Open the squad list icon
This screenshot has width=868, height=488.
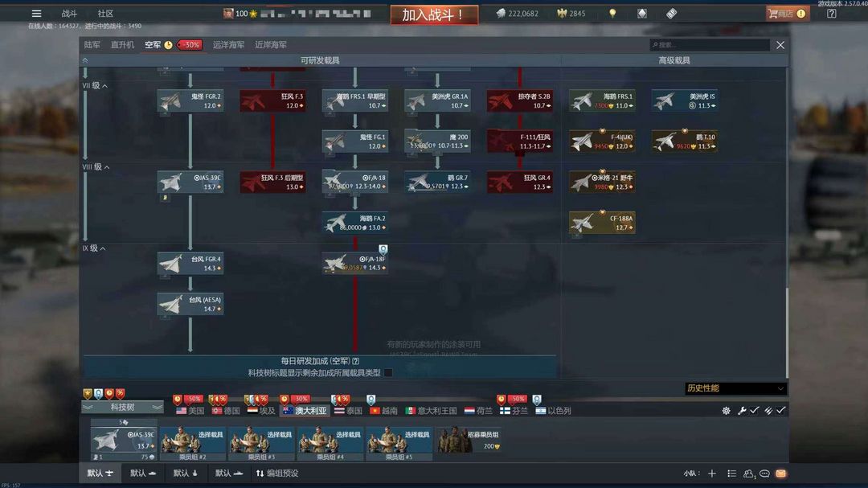point(732,474)
